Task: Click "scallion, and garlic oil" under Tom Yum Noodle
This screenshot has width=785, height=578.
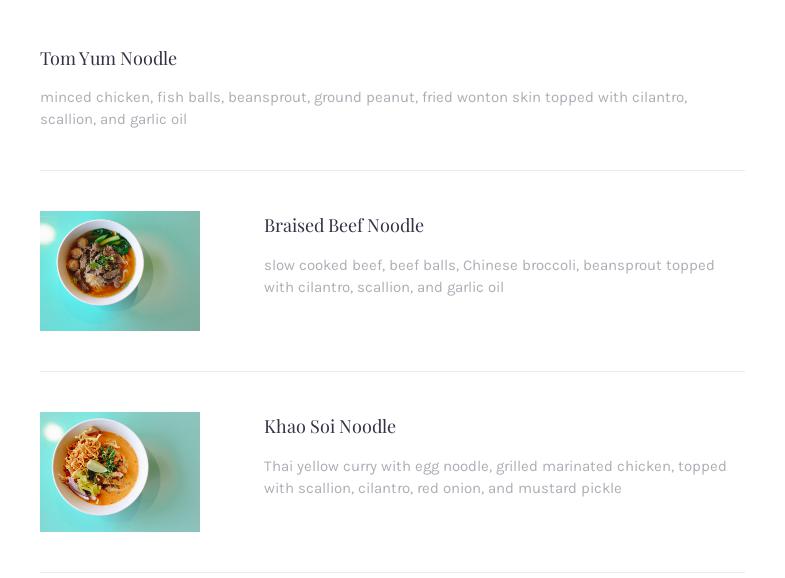Action: 113,120
